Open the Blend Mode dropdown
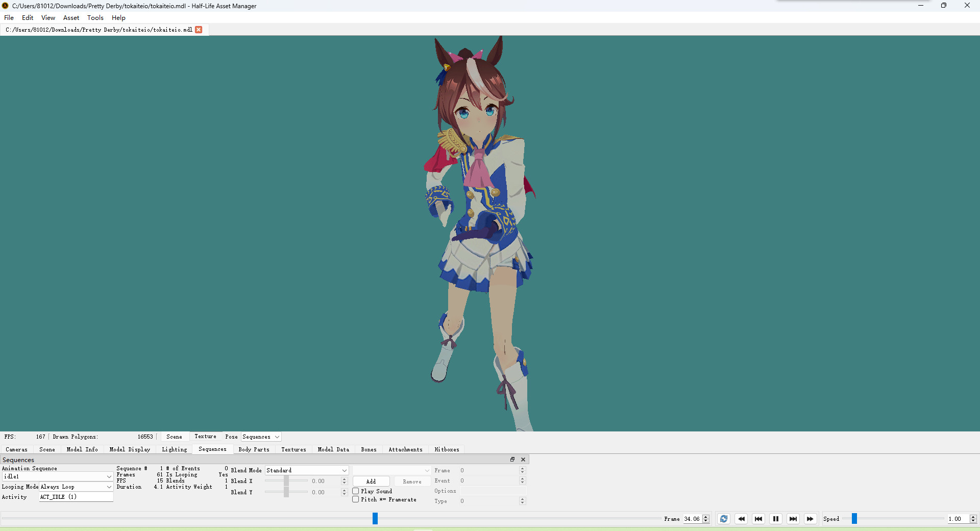The height and width of the screenshot is (531, 980). tap(306, 470)
